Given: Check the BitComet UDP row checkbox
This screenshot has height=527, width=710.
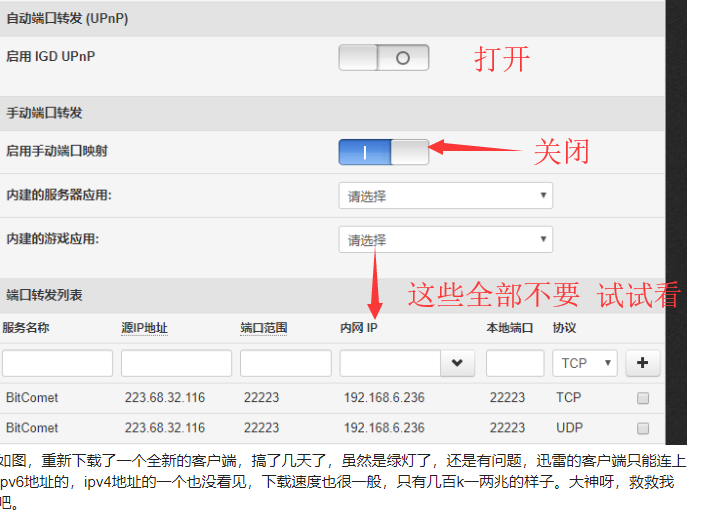Looking at the screenshot, I should coord(643,428).
